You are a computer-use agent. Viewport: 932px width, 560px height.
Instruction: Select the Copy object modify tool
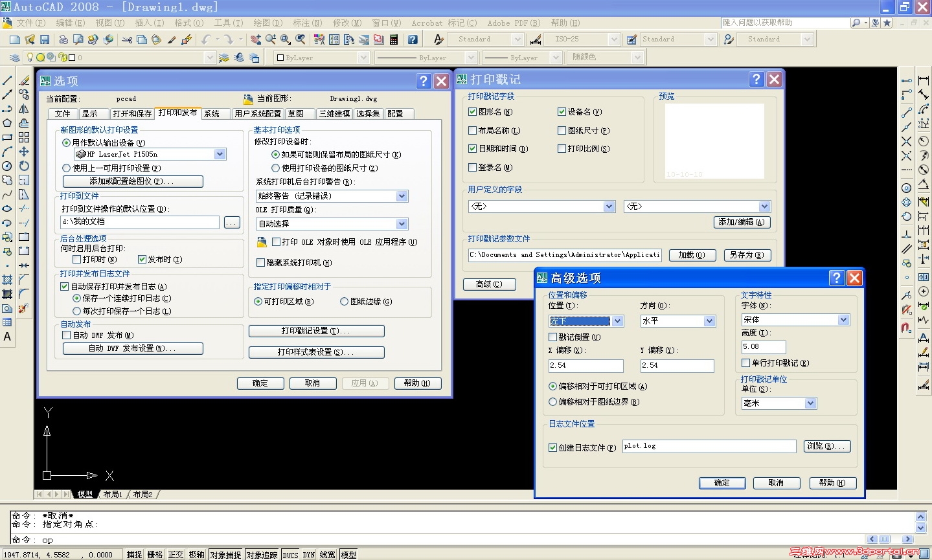24,95
